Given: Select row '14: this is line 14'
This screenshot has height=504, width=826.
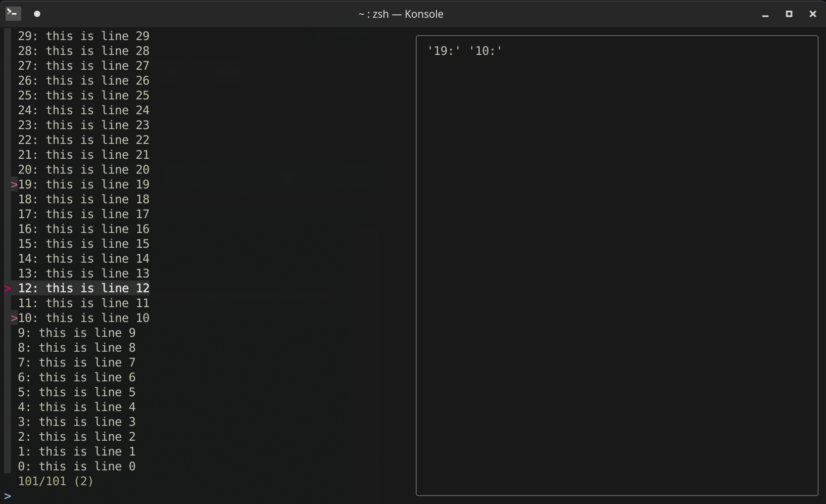Looking at the screenshot, I should coord(84,259).
